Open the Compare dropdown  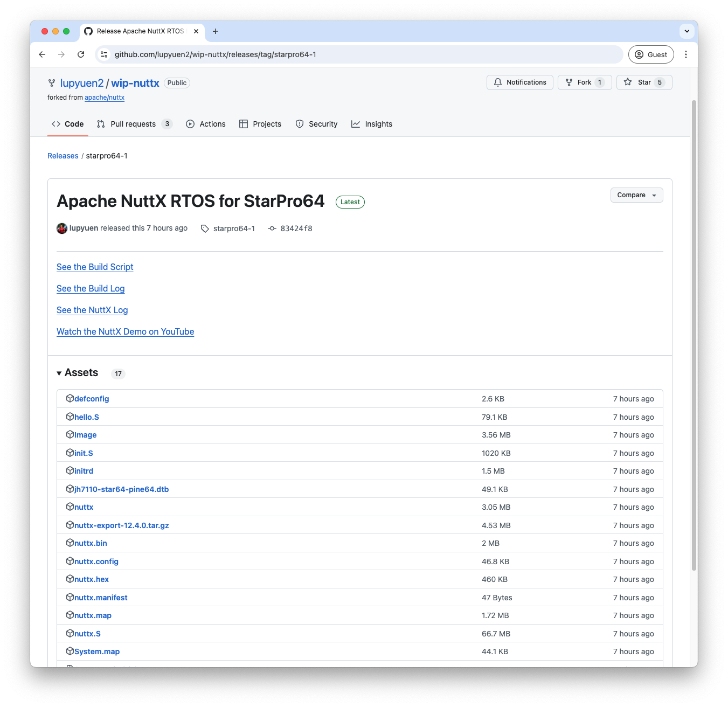tap(636, 195)
